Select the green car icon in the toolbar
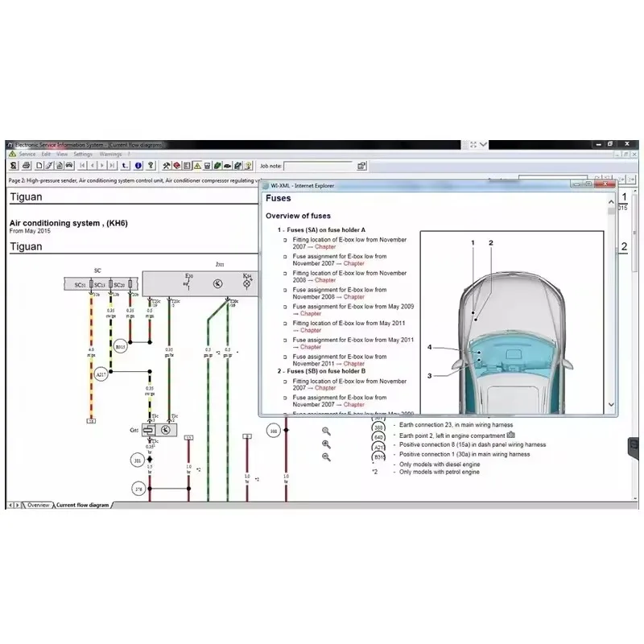This screenshot has height=644, width=644. pyautogui.click(x=217, y=166)
